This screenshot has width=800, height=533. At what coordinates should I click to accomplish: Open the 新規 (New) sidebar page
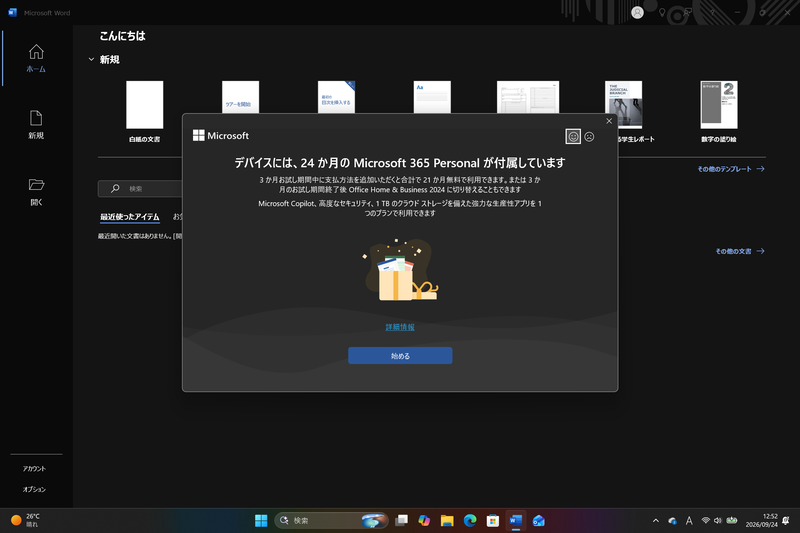pos(36,125)
